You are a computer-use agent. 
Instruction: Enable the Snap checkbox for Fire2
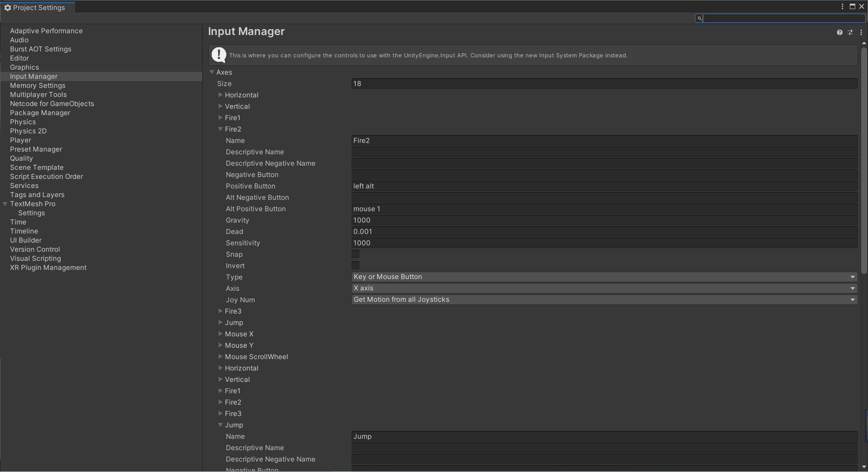point(355,254)
